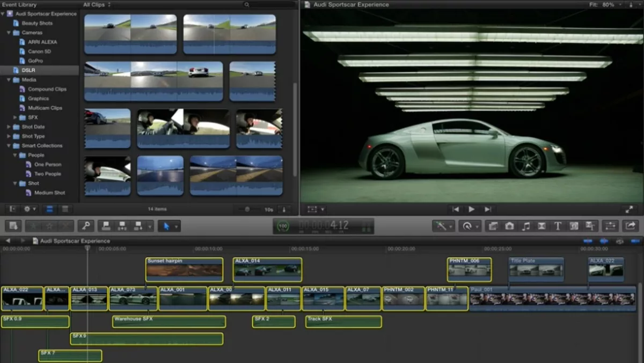Select the Warehouse SFX audio clip
This screenshot has width=644, height=363.
[x=169, y=322]
